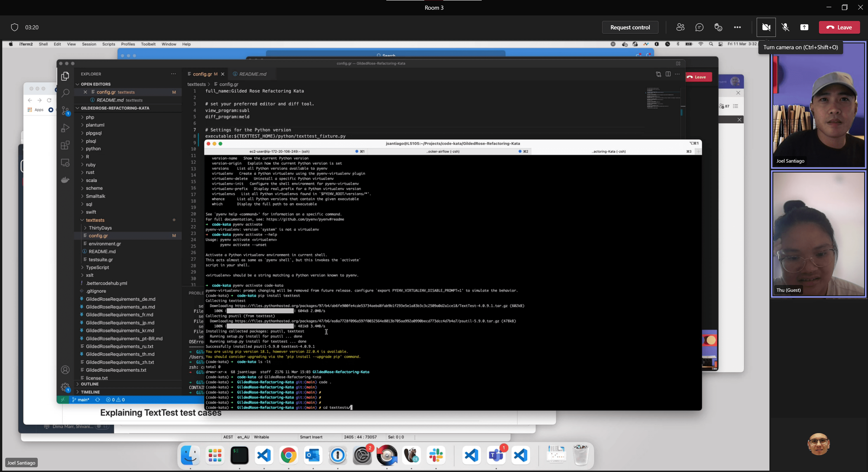Open the share content tray
This screenshot has height=472, width=868.
pos(804,27)
